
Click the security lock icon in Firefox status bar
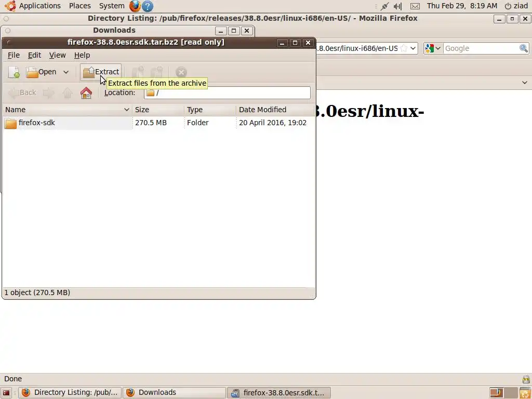[526, 379]
